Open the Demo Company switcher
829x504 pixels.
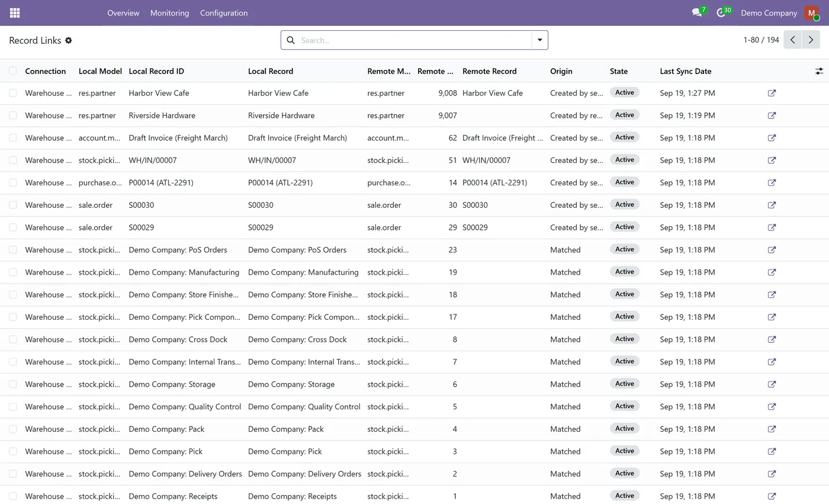point(769,13)
